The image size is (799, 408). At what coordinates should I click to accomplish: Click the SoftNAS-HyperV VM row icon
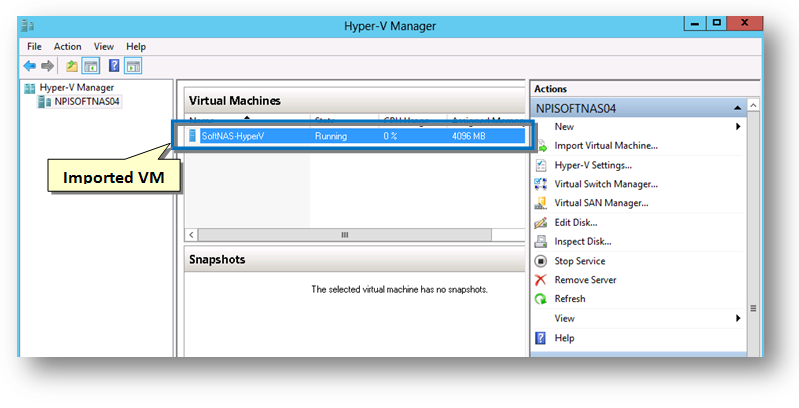click(192, 136)
